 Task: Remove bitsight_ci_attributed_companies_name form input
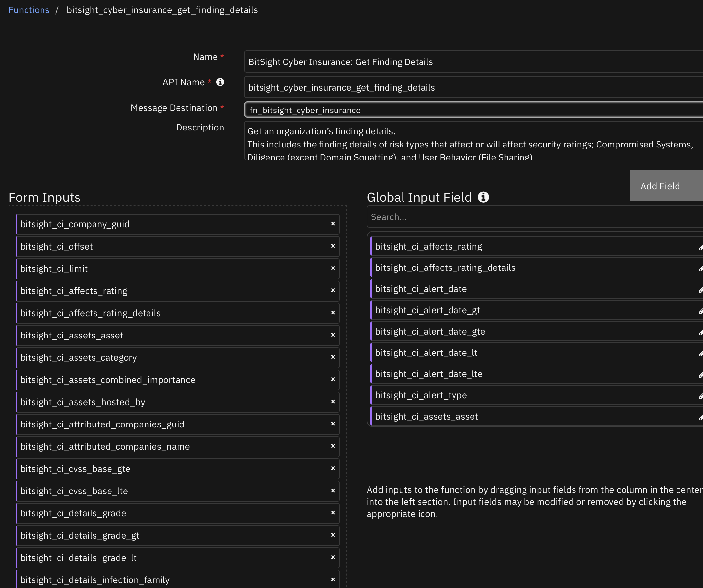point(333,446)
